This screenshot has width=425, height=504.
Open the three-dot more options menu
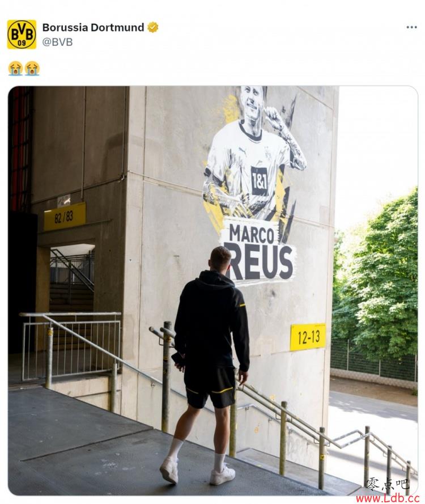pos(411,27)
